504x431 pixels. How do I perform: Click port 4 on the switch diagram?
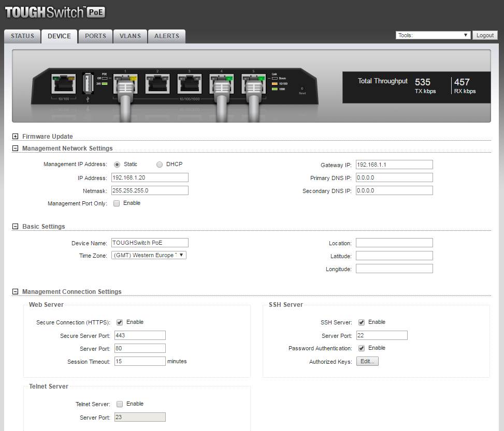point(221,83)
